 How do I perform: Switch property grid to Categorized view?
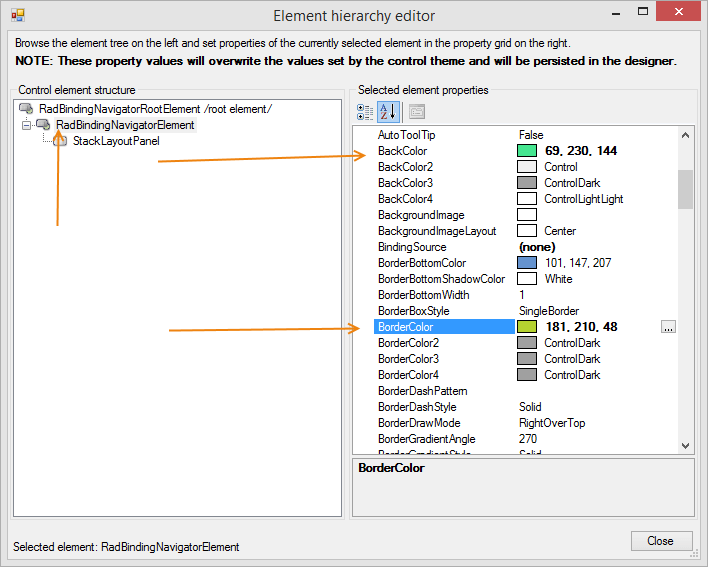365,112
